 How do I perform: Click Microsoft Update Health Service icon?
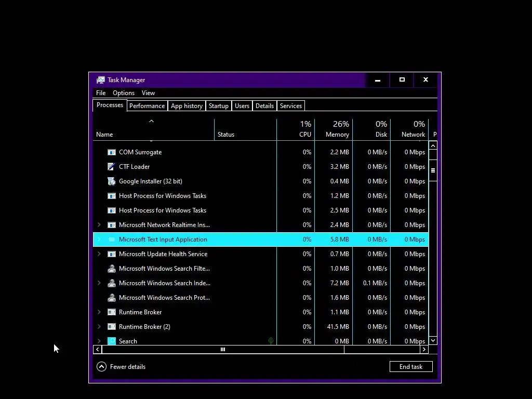pos(111,254)
